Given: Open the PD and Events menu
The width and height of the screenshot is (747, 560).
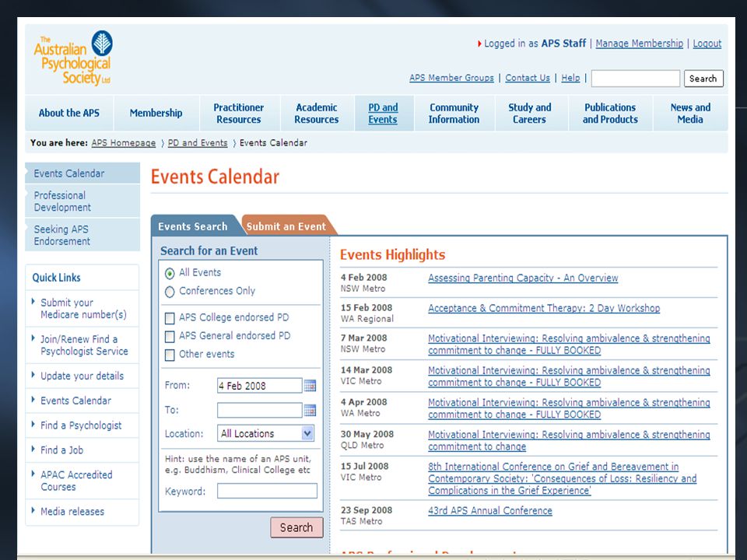Looking at the screenshot, I should [383, 114].
